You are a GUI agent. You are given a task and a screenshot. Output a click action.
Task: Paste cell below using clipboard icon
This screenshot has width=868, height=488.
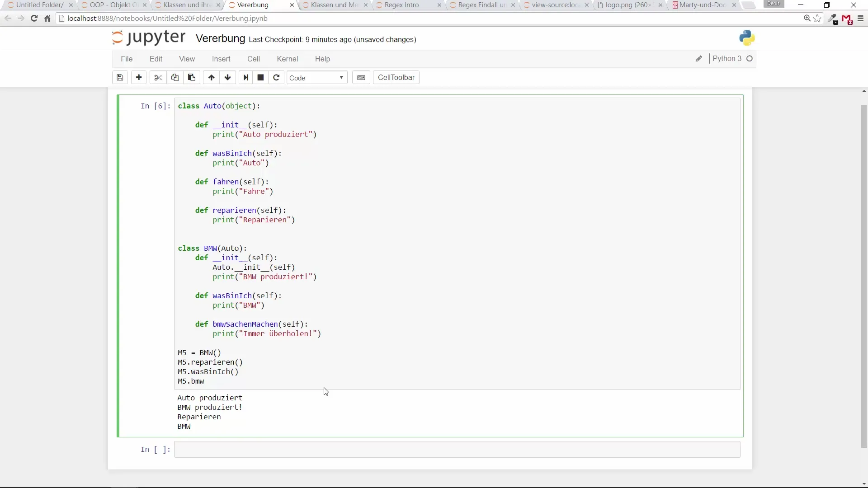(192, 78)
